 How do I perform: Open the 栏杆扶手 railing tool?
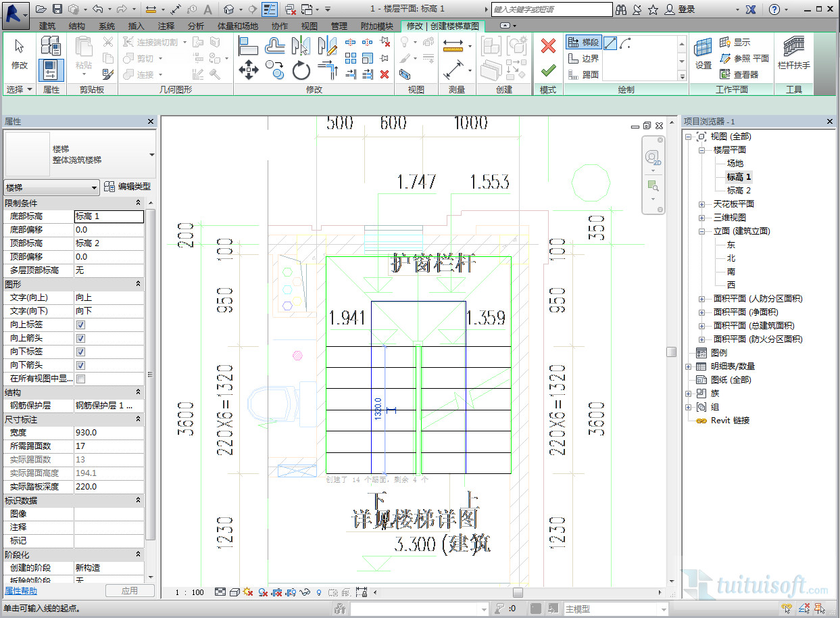pos(793,54)
